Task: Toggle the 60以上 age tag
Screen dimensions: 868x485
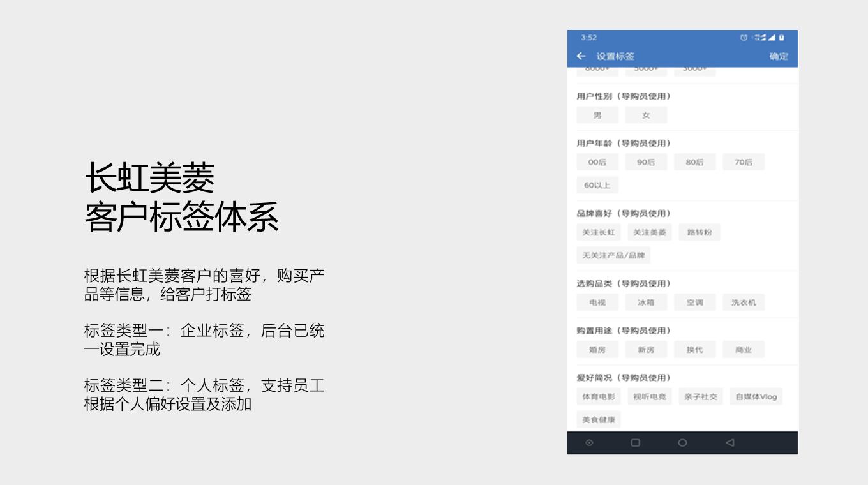Action: tap(597, 186)
